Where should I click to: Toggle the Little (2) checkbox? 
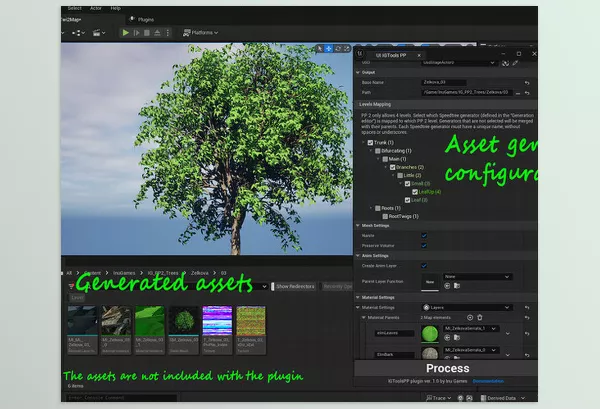[x=400, y=175]
